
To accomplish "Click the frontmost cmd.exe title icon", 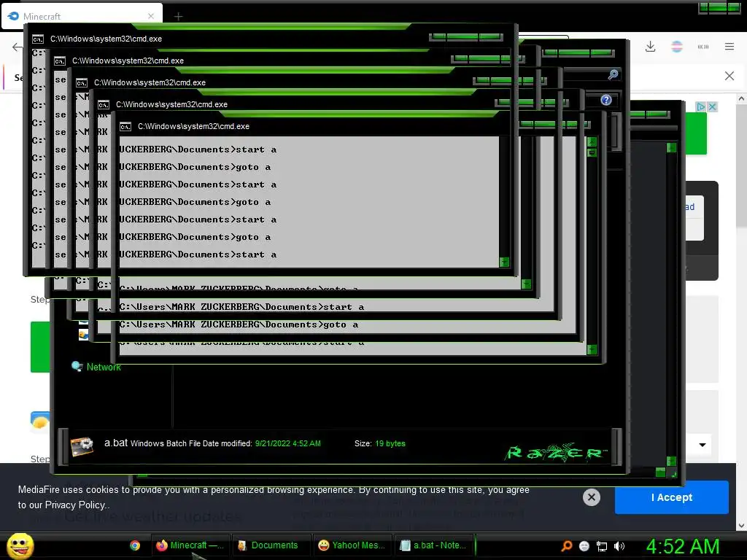I will coord(125,127).
